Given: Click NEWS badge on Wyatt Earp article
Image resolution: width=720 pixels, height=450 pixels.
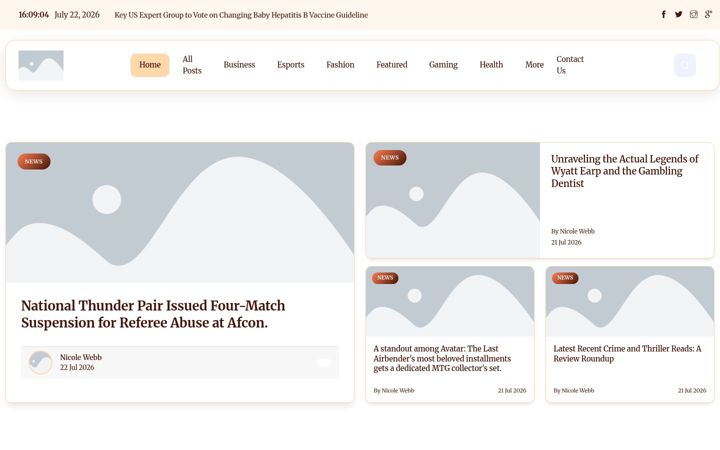Looking at the screenshot, I should (390, 158).
